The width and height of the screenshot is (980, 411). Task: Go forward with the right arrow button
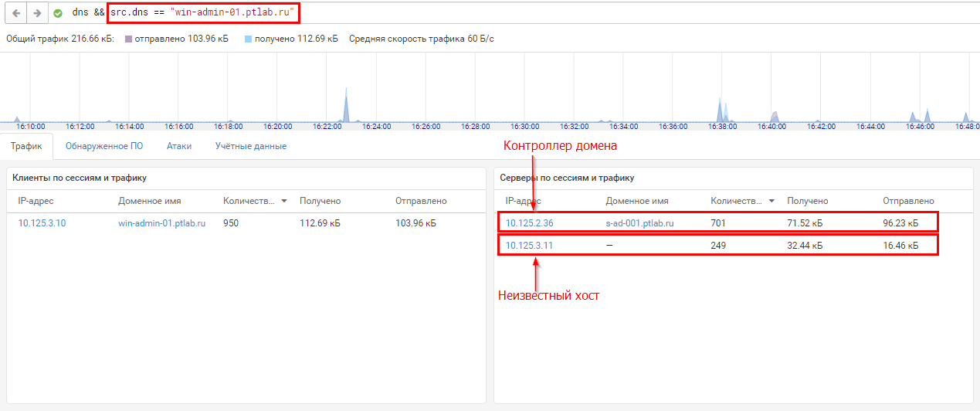coord(36,13)
